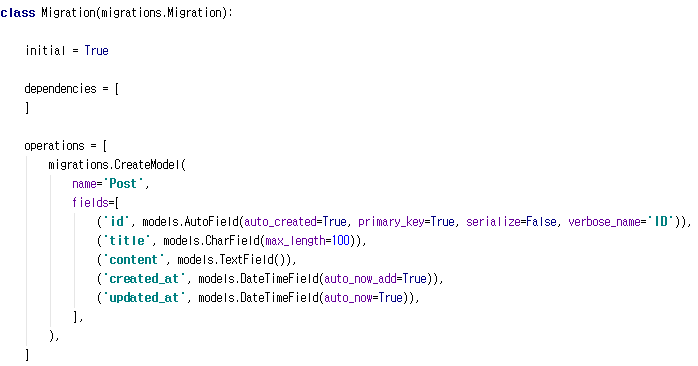Click the 'dependencies' variable name
698x366 pixels.
(x=61, y=89)
